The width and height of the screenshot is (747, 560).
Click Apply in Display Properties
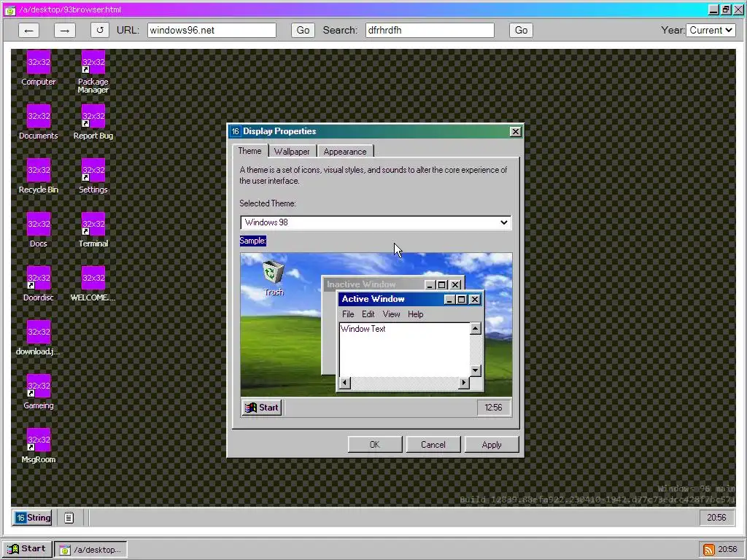point(491,444)
